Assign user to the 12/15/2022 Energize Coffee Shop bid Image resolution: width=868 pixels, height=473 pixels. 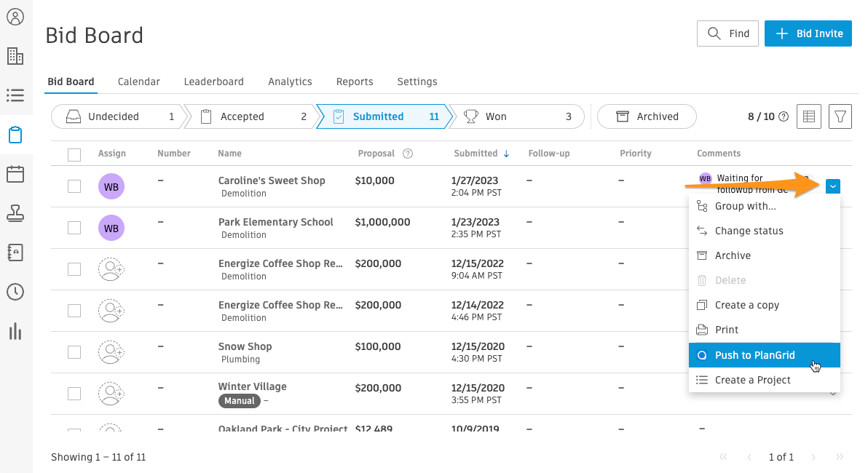[x=111, y=269]
